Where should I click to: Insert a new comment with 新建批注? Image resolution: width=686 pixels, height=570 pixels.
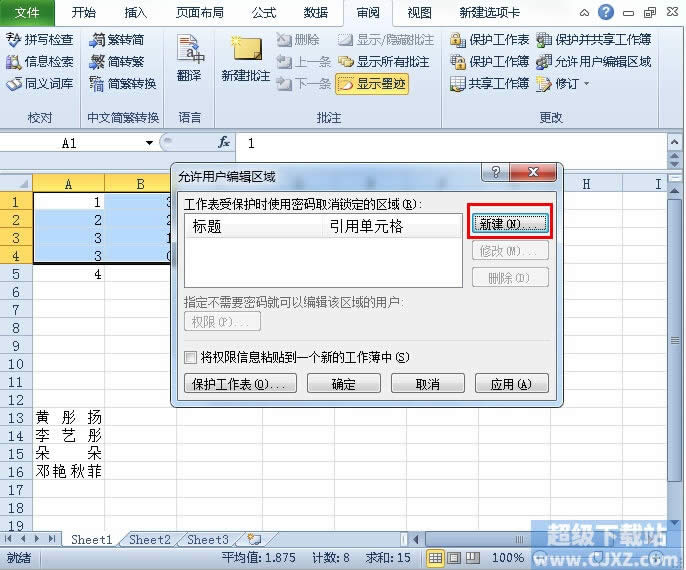click(x=246, y=59)
